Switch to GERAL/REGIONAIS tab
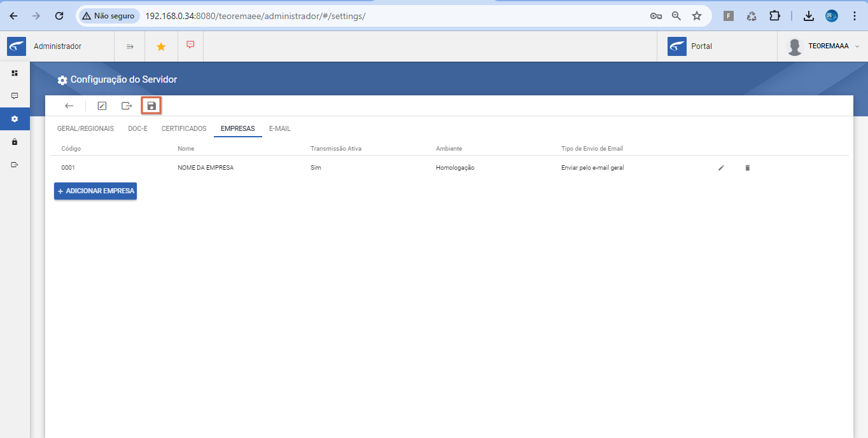This screenshot has height=438, width=868. coord(85,128)
